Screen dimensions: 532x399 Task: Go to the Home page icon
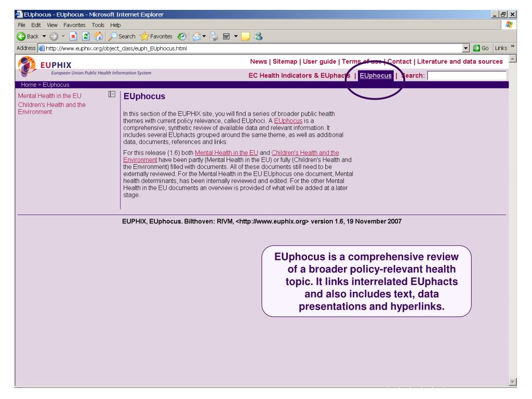coord(98,36)
